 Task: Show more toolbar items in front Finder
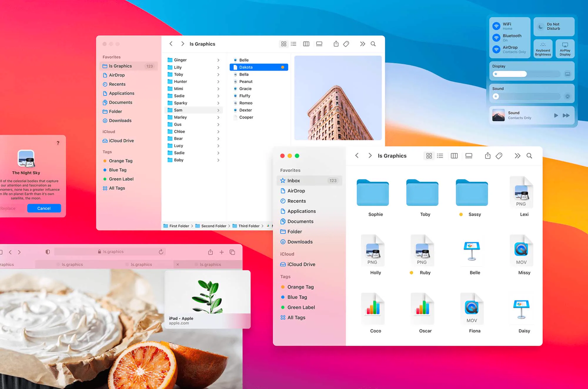coord(517,156)
